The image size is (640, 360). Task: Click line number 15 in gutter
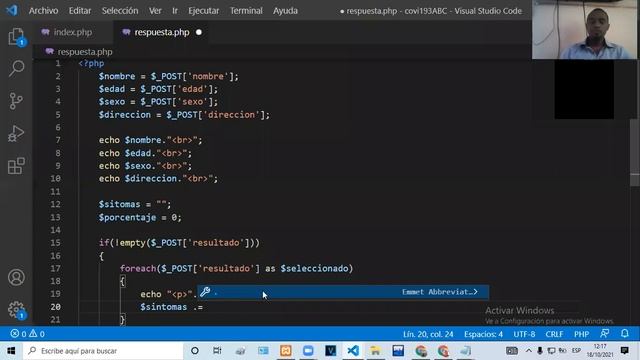click(x=55, y=242)
